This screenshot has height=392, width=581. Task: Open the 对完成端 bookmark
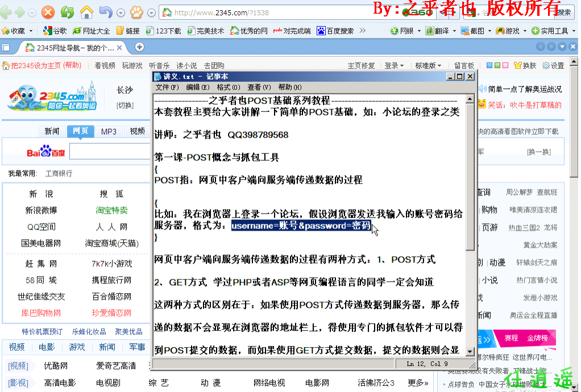click(292, 31)
